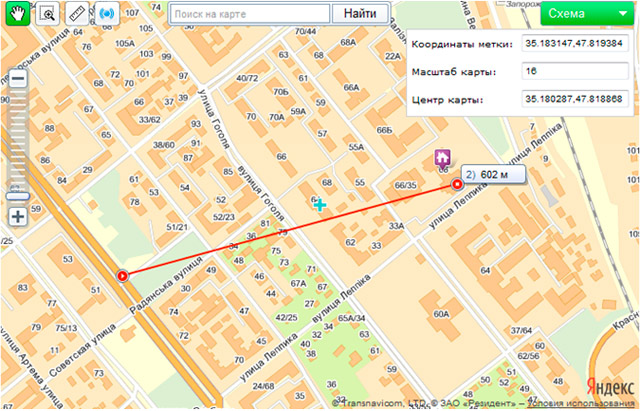
Task: Zoom in with the plus button
Action: (x=18, y=216)
